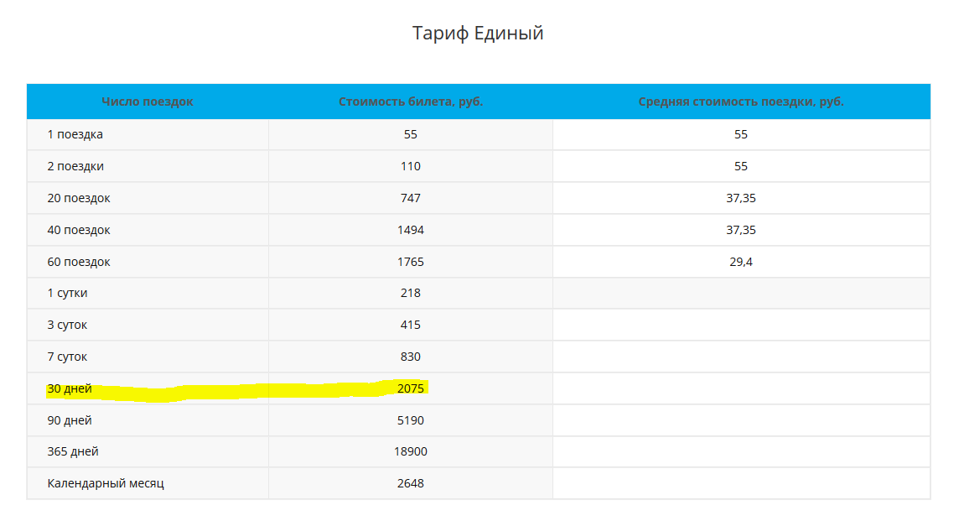Click the highlighted price 2075

coord(411,388)
